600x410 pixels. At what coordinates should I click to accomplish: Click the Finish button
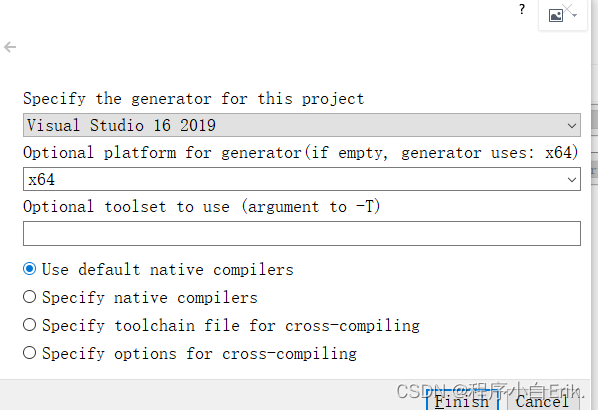coord(462,401)
